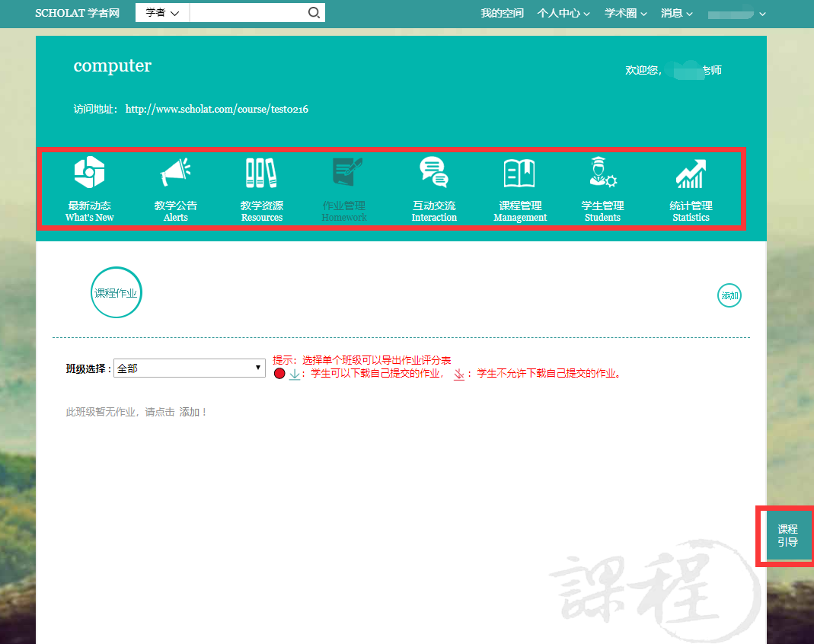Go to 我的空间 in top bar
Image resolution: width=814 pixels, height=644 pixels.
click(x=502, y=13)
